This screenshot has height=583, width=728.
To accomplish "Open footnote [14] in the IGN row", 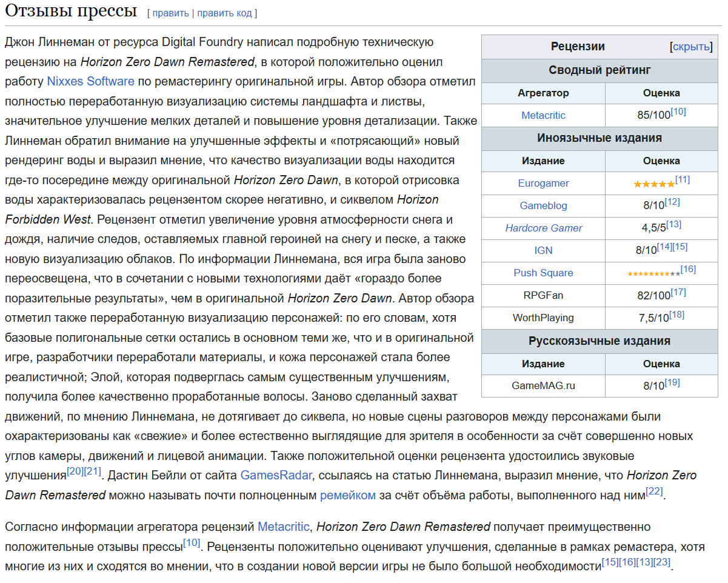I will pyautogui.click(x=664, y=247).
